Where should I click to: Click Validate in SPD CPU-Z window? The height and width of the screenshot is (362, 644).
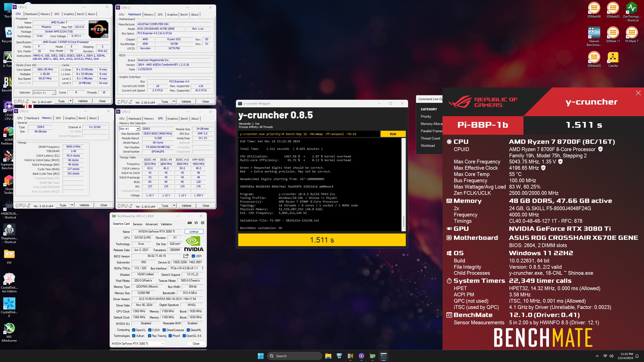(186, 206)
